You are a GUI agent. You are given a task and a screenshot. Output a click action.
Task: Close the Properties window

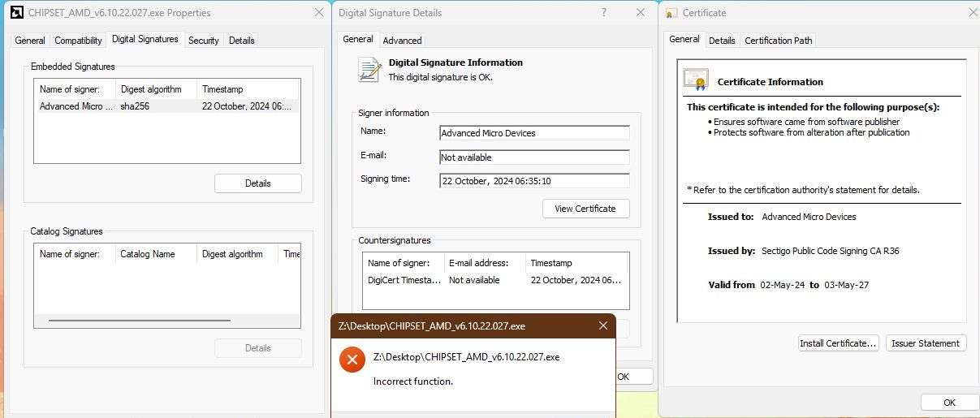[318, 12]
